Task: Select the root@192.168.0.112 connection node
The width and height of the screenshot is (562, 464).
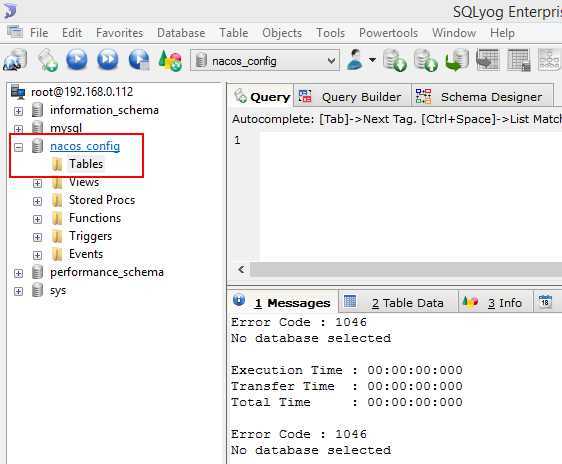Action: click(82, 92)
